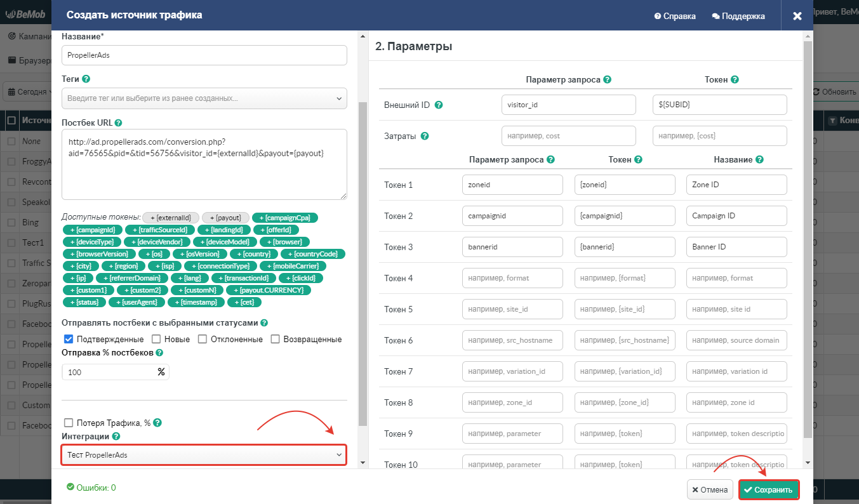Open the Интеграции dropdown showing Тест PropellerAds

tap(204, 454)
